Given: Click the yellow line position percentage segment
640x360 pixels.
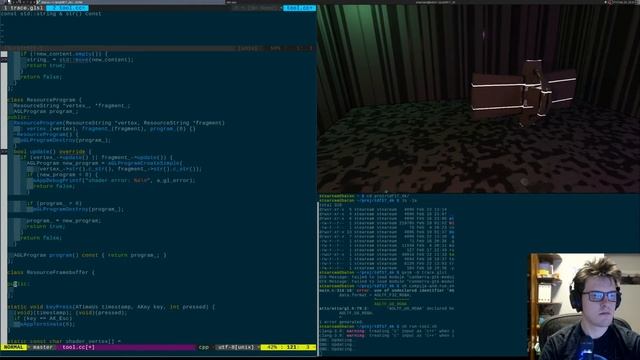Looking at the screenshot, I should point(288,347).
